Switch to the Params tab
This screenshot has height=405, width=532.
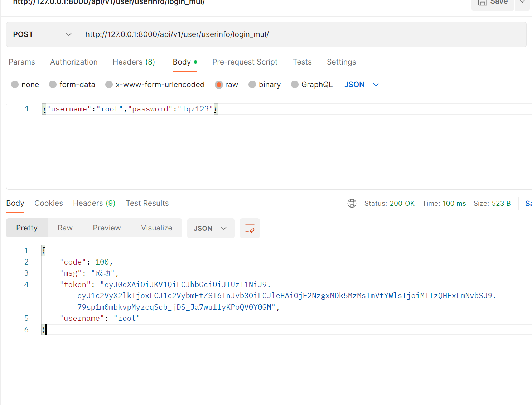pos(22,62)
